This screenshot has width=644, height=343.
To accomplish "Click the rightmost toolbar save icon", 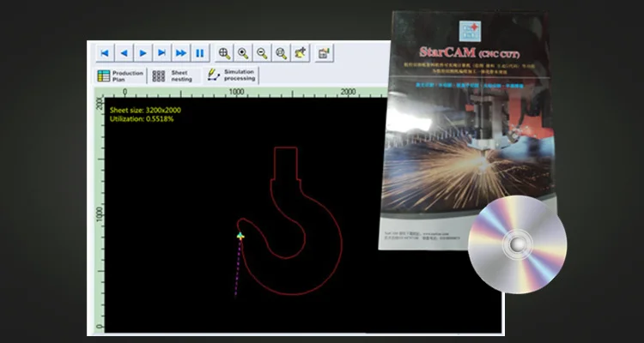I will pyautogui.click(x=324, y=53).
